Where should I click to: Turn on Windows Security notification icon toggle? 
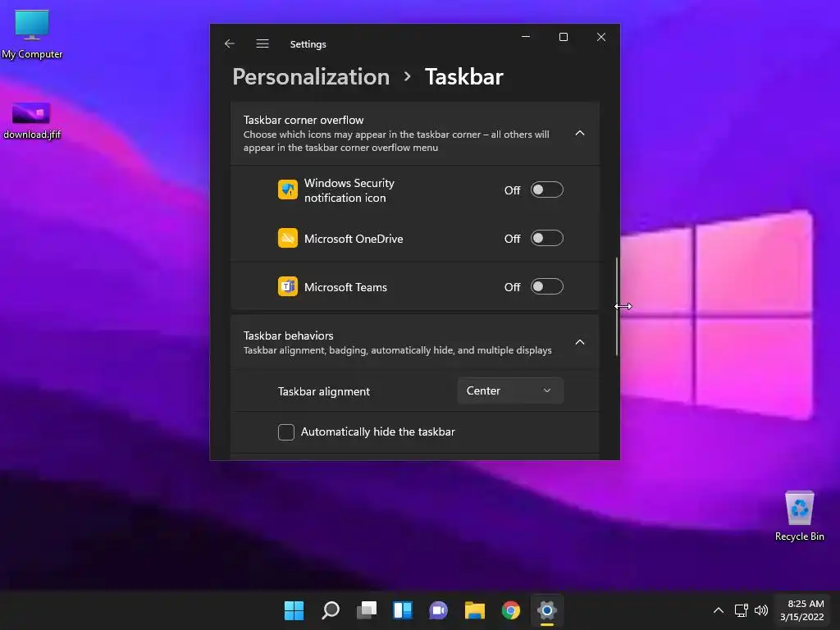pyautogui.click(x=546, y=189)
